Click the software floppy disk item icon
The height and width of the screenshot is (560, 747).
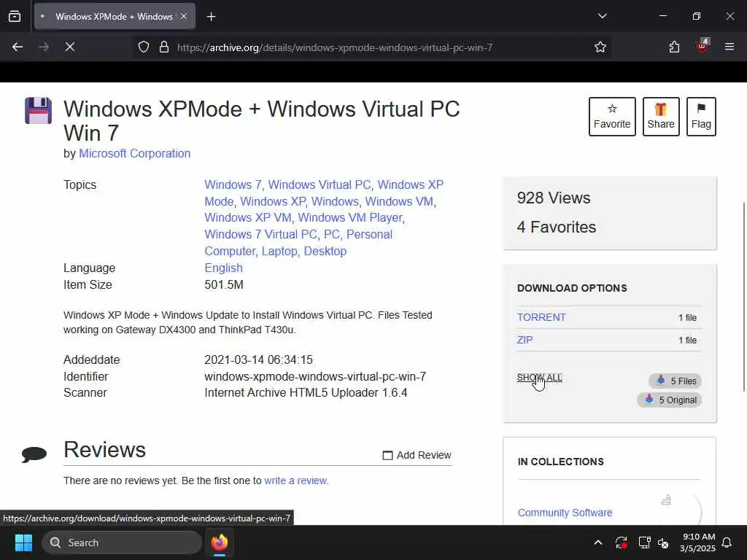pyautogui.click(x=38, y=111)
